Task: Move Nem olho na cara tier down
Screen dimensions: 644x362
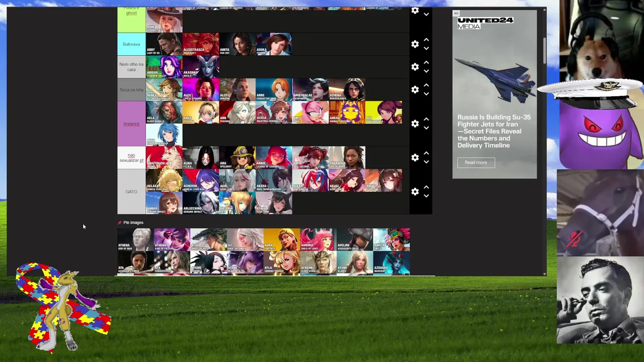Action: [426, 71]
